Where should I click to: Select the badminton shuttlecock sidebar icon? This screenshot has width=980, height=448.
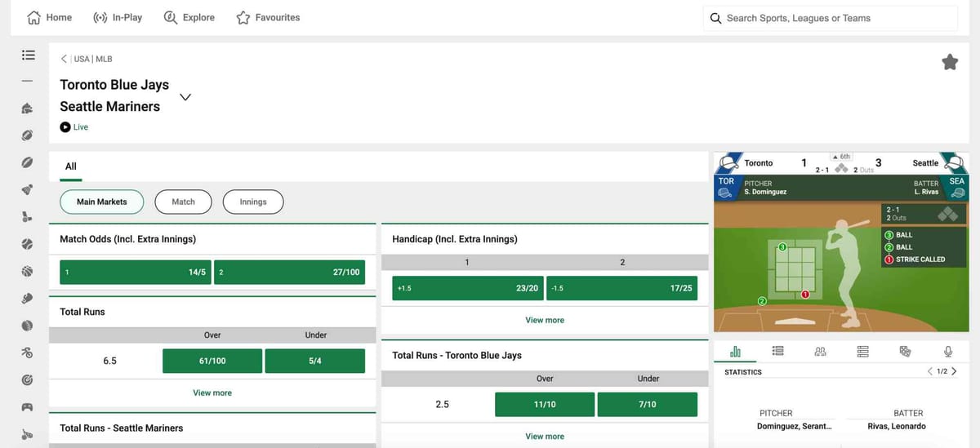tap(28, 189)
